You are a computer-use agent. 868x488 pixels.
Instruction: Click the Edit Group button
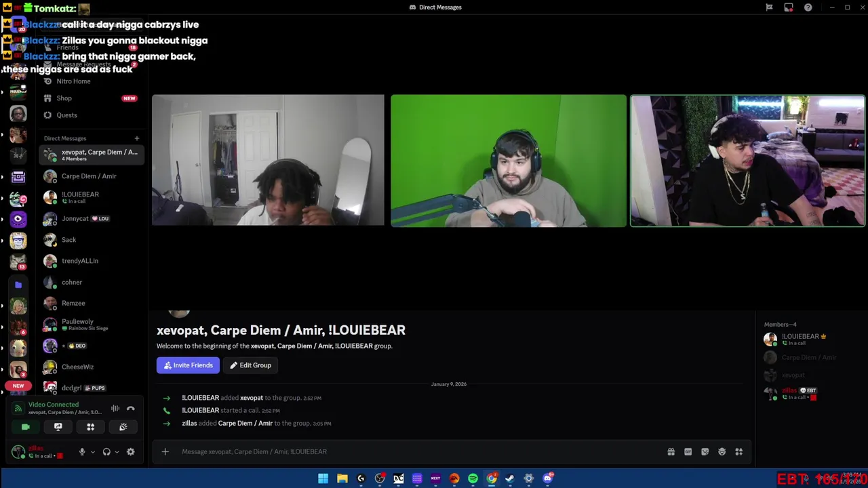250,365
